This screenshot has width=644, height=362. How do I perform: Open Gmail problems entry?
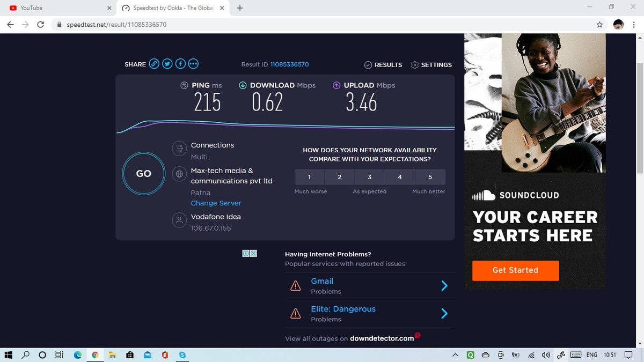(x=370, y=286)
